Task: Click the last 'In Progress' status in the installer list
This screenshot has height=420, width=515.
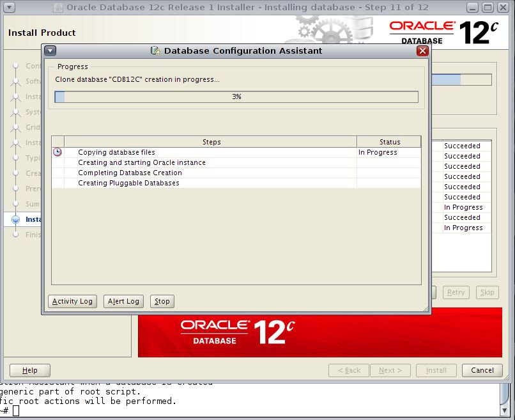Action: [463, 228]
